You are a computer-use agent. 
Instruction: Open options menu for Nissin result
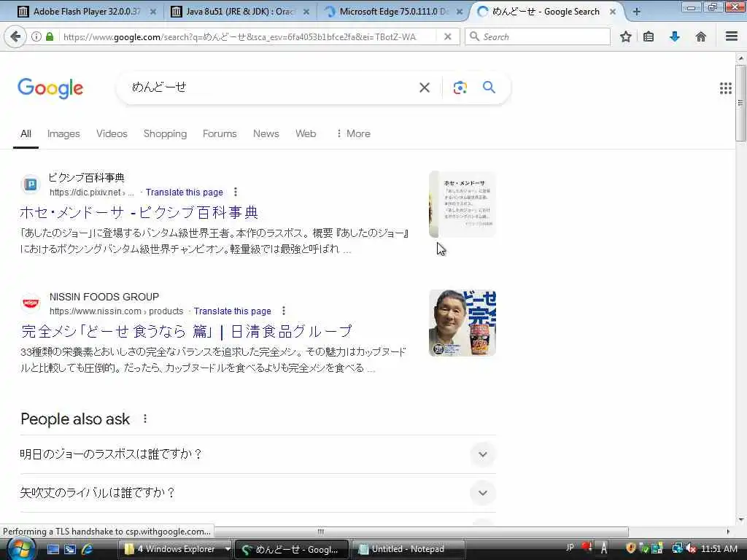pos(284,311)
